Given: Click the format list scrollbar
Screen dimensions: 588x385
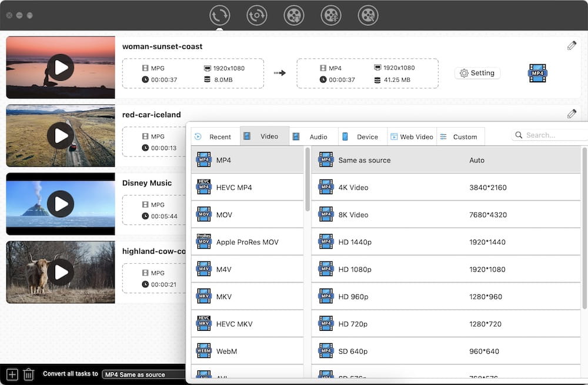Looking at the screenshot, I should click(308, 180).
